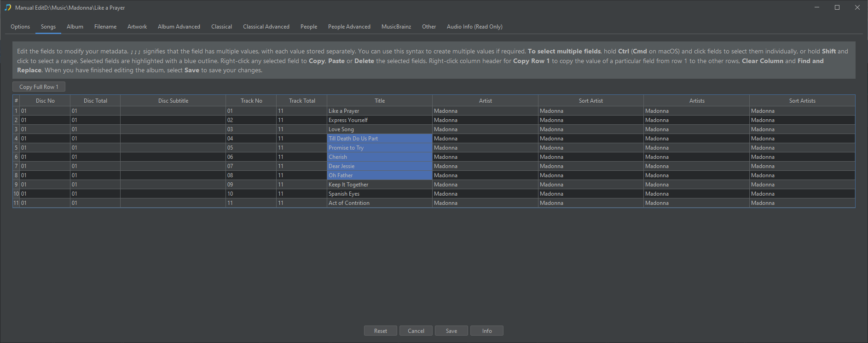Screen dimensions: 868x343
Task: Click the Track No column header
Action: [251, 100]
